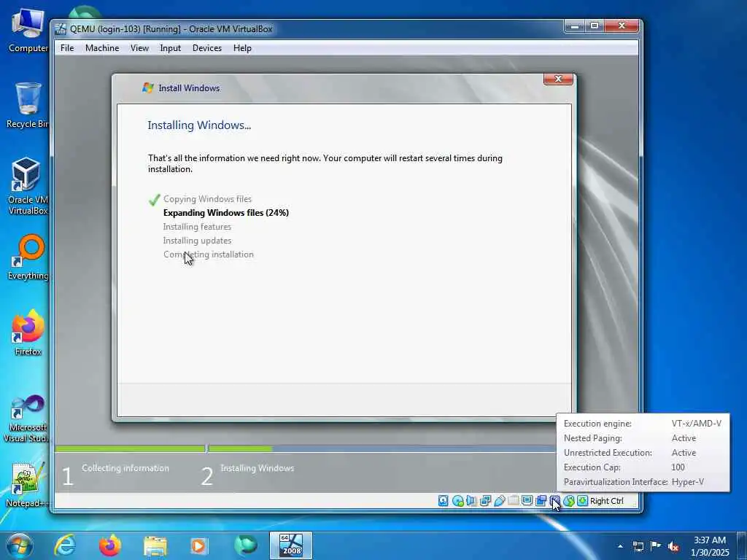Open the Help menu in VirtualBox

242,48
